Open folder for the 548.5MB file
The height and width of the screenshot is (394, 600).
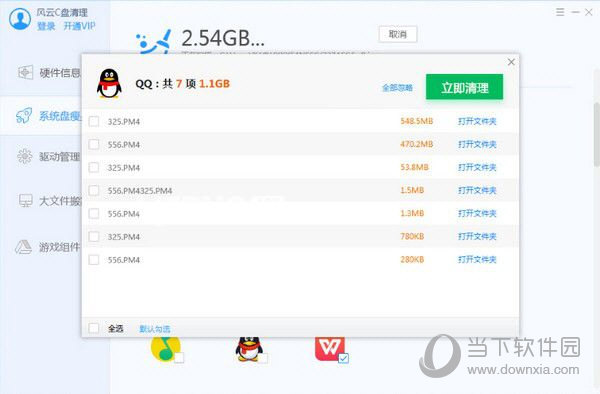(477, 121)
